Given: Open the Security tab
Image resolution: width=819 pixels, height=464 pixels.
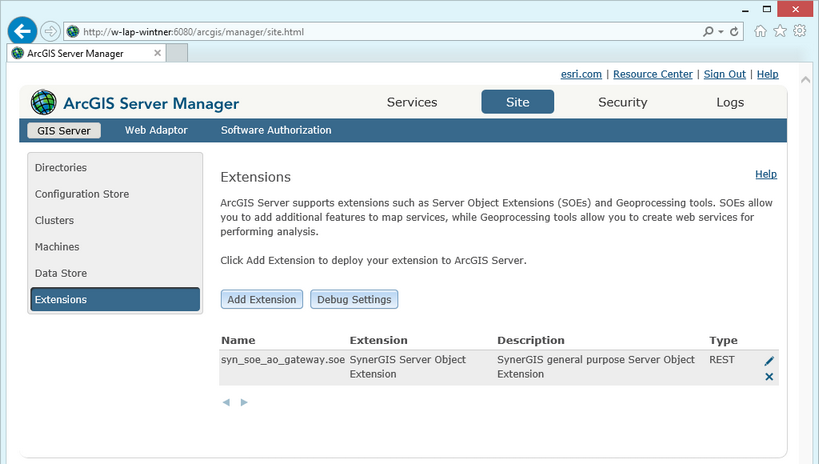Looking at the screenshot, I should (x=622, y=102).
